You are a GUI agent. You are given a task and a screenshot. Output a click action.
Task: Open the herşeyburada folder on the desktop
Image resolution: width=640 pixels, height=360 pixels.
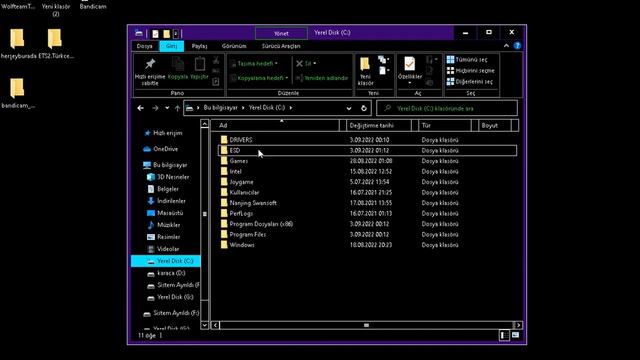[17, 44]
